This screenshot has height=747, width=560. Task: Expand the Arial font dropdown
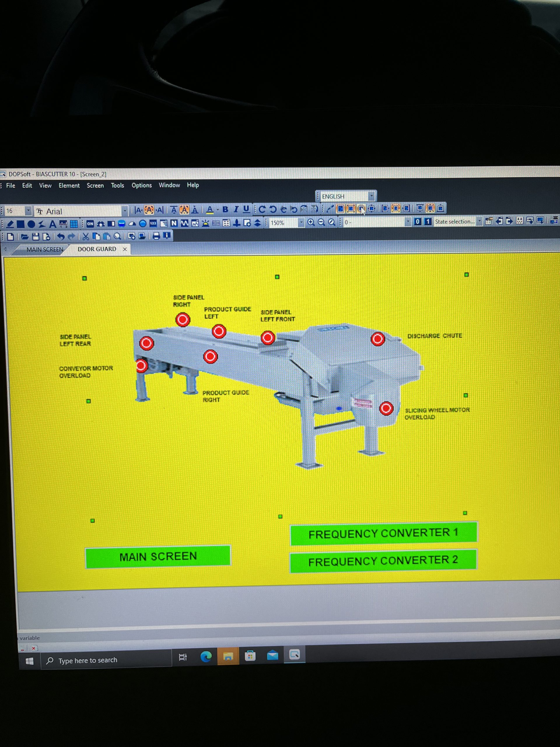125,211
